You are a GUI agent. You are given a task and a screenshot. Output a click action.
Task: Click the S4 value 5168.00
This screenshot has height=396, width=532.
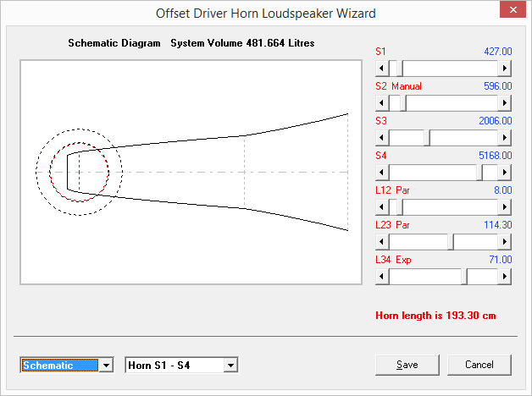tap(495, 156)
